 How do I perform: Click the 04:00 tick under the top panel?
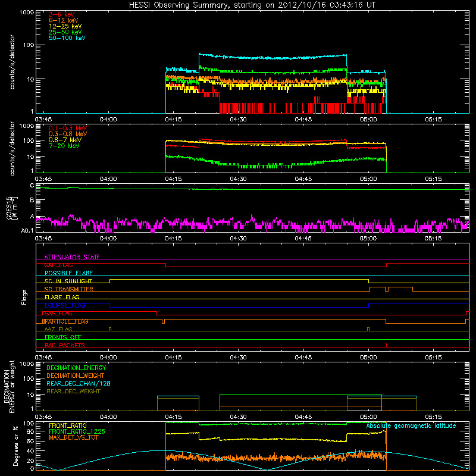pyautogui.click(x=108, y=120)
